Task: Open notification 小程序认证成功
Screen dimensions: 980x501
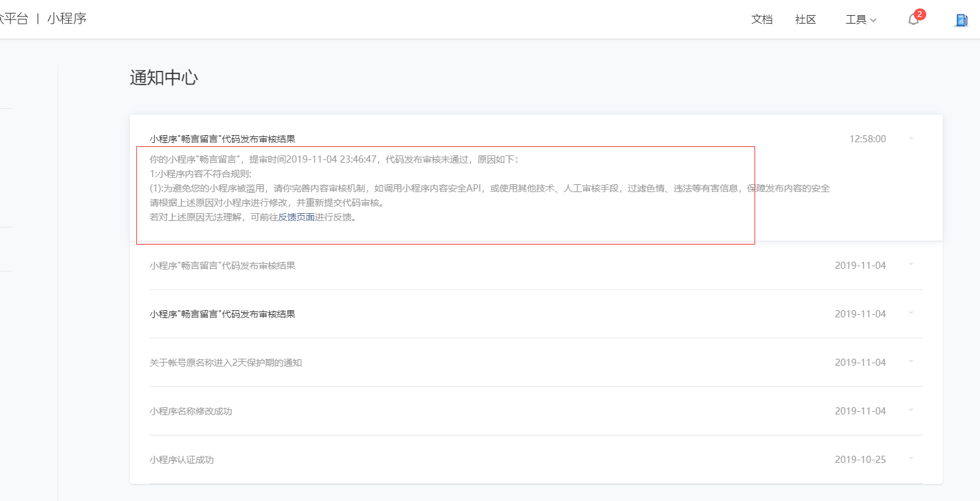Action: coord(182,460)
